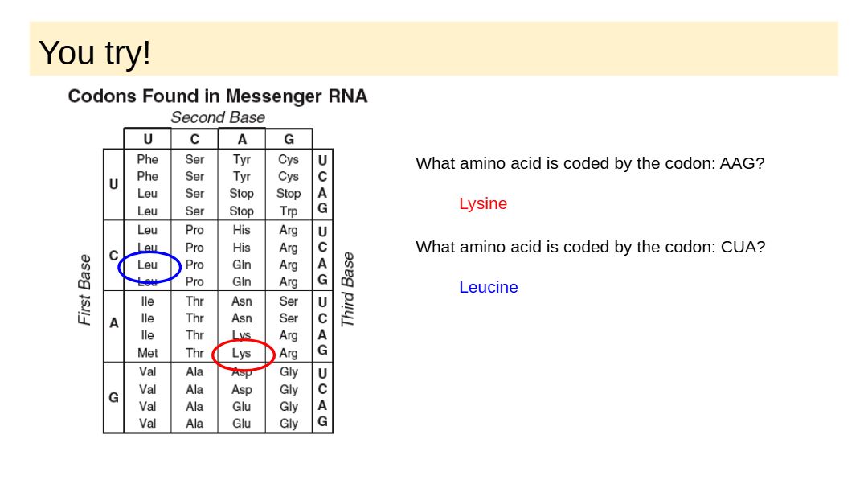This screenshot has height=488, width=868.
Task: Select the red "Lysine" answer text
Action: pos(483,203)
